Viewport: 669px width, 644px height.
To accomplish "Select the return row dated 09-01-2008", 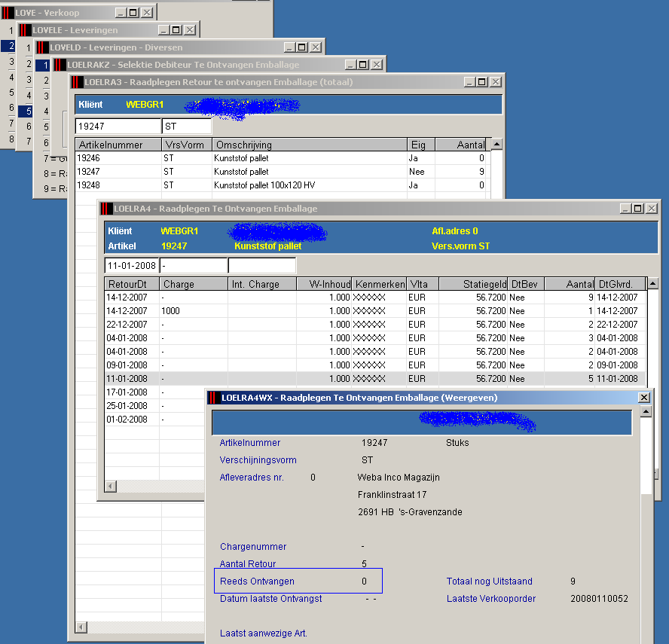I will [x=375, y=365].
